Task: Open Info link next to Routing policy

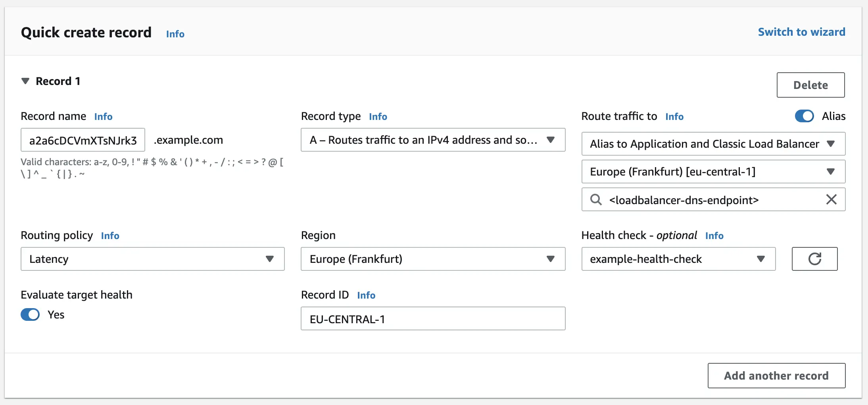Action: (x=110, y=236)
